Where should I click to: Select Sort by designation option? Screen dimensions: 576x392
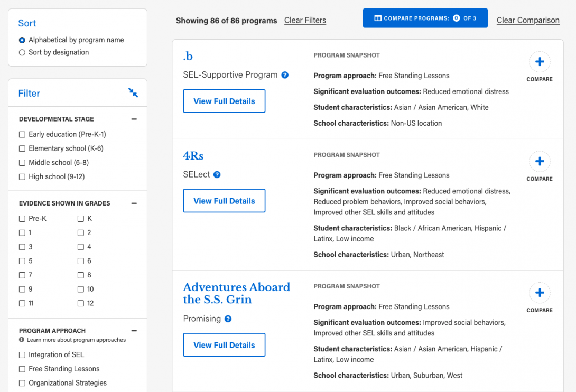(x=22, y=52)
